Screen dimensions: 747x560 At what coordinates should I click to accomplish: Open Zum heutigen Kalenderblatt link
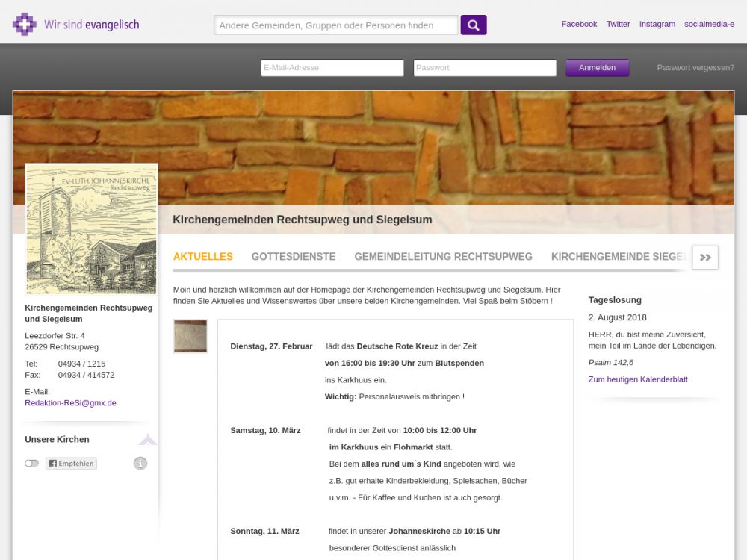click(638, 379)
